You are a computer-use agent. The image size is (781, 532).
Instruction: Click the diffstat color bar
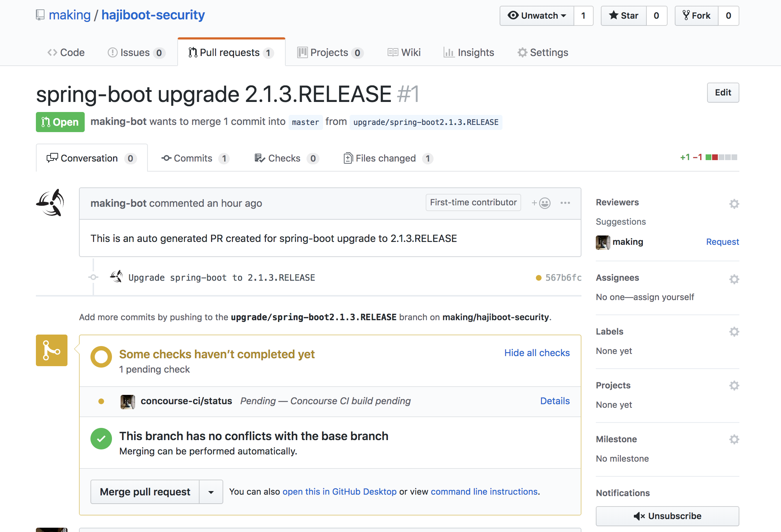[721, 157]
